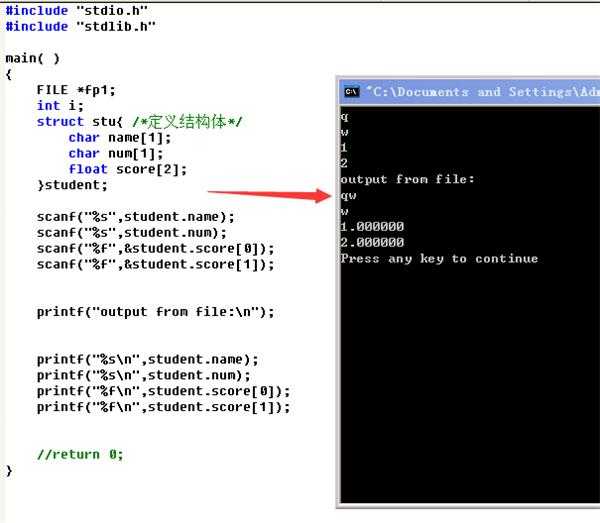Screen dimensions: 600x523
Task: Click the "2.000000" console output line
Action: [x=372, y=242]
